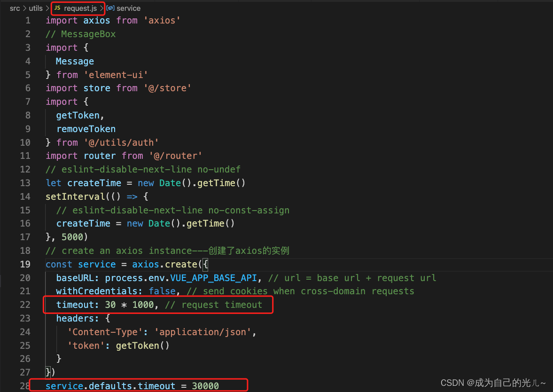Click removeToken on line 9
Screen dimensions: 553x392
tap(86, 129)
